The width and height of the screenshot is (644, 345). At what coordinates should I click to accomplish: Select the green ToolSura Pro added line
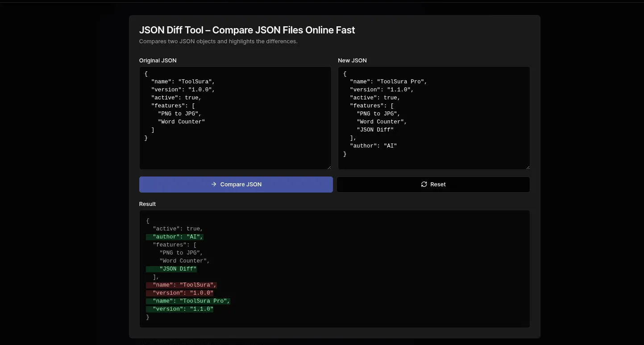pos(187,301)
